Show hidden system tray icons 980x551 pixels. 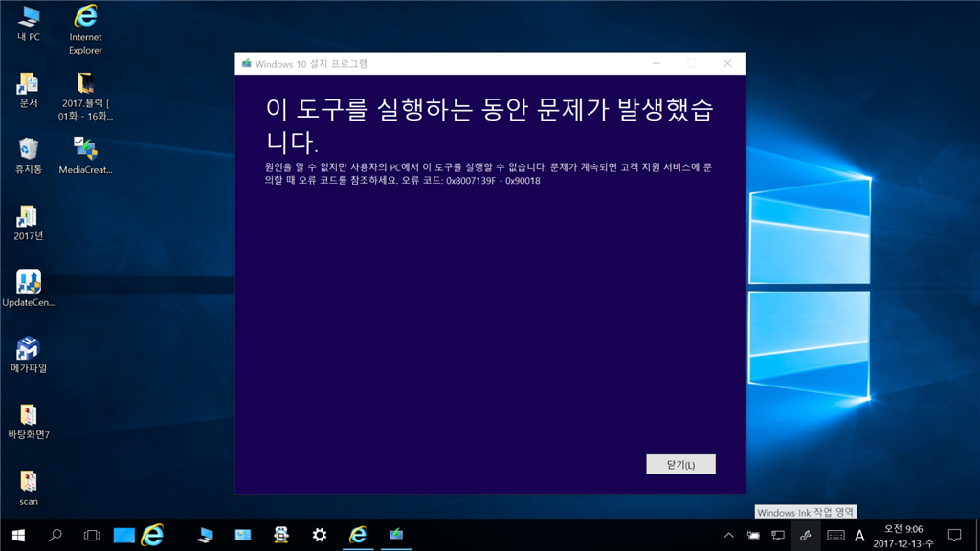(728, 536)
